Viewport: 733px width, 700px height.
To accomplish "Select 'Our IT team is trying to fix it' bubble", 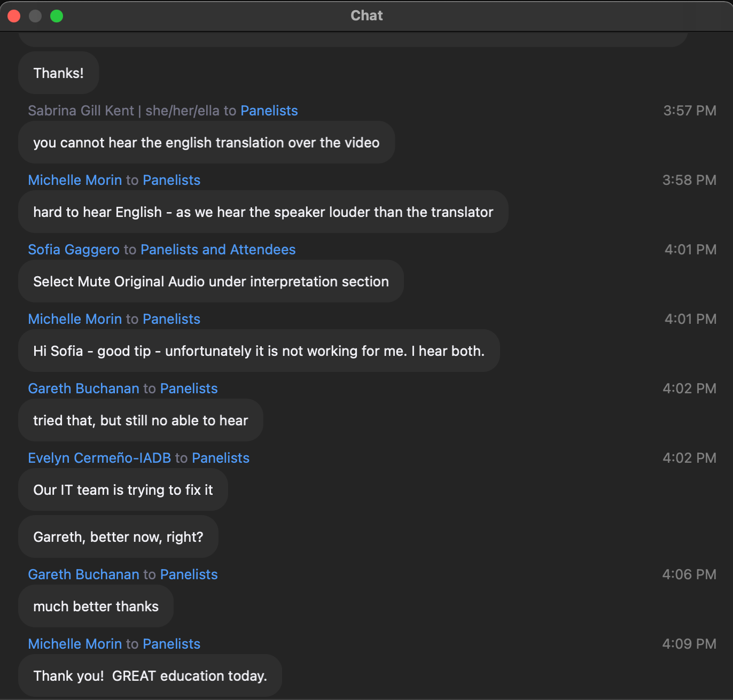I will [x=123, y=490].
